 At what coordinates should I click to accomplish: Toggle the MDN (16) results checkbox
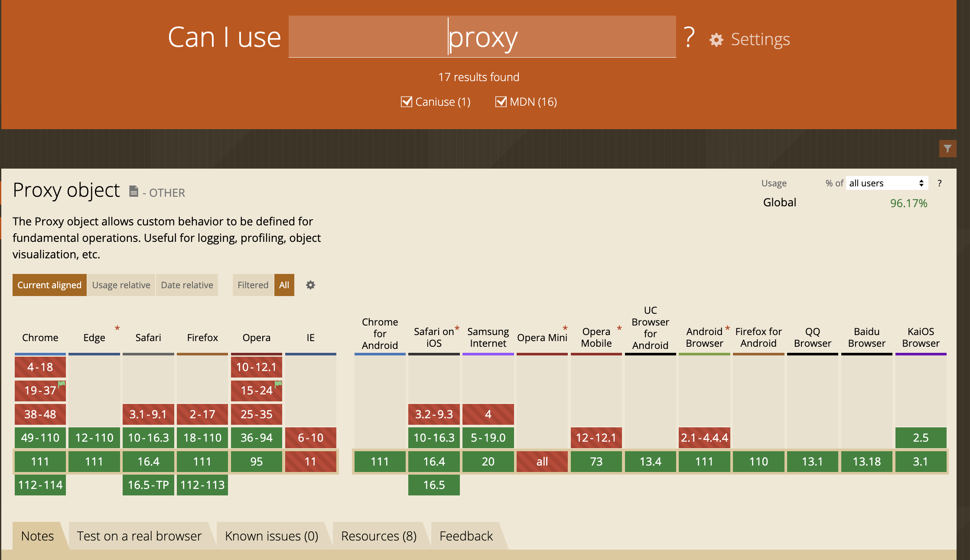(501, 102)
